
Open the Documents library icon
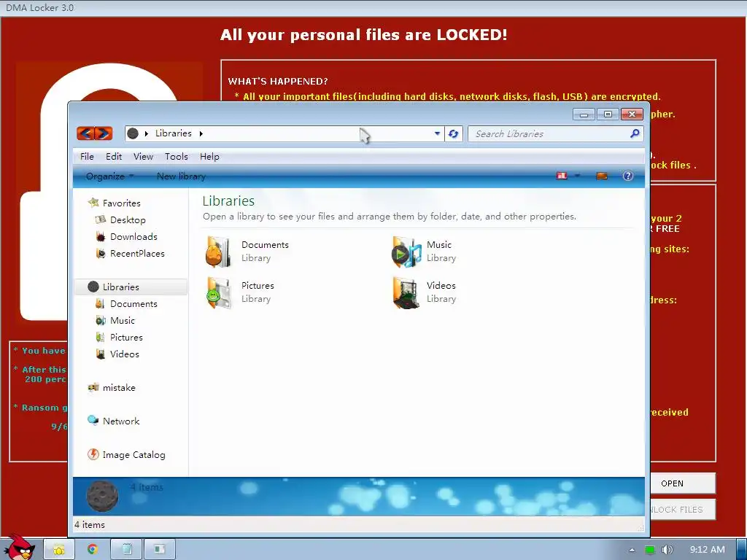click(x=218, y=252)
